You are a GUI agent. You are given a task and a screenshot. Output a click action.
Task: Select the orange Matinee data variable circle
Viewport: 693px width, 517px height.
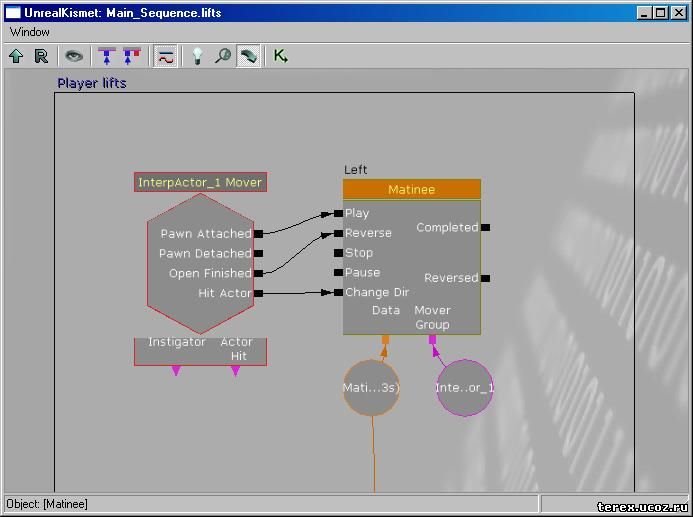[x=371, y=387]
